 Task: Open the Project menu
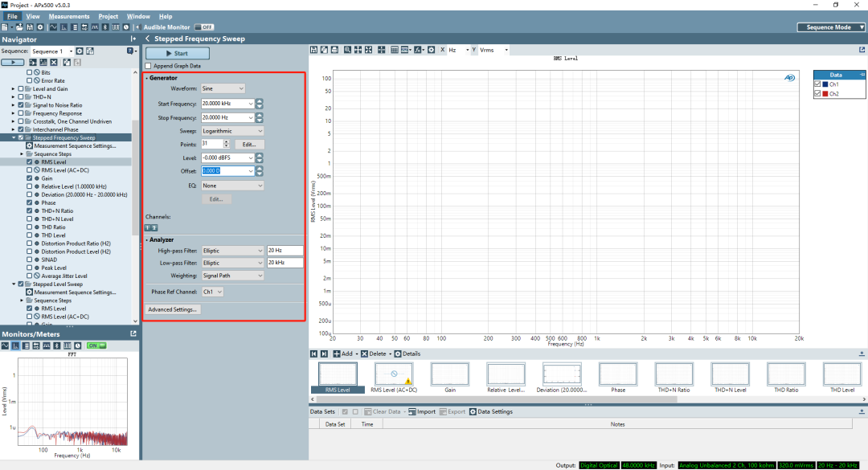click(108, 15)
